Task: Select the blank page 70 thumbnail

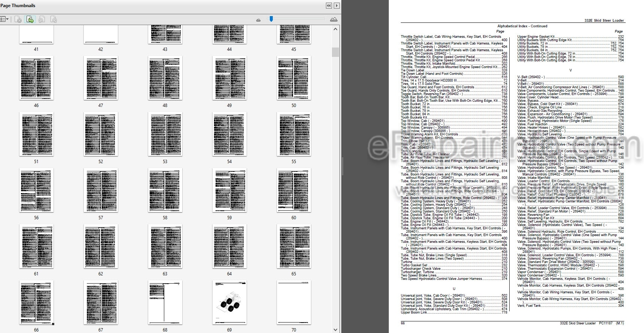Action: 294,302
